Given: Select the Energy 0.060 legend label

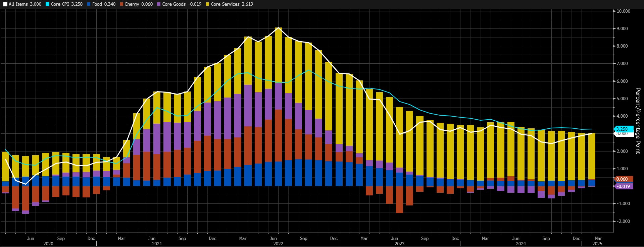Looking at the screenshot, I should pos(139,4).
